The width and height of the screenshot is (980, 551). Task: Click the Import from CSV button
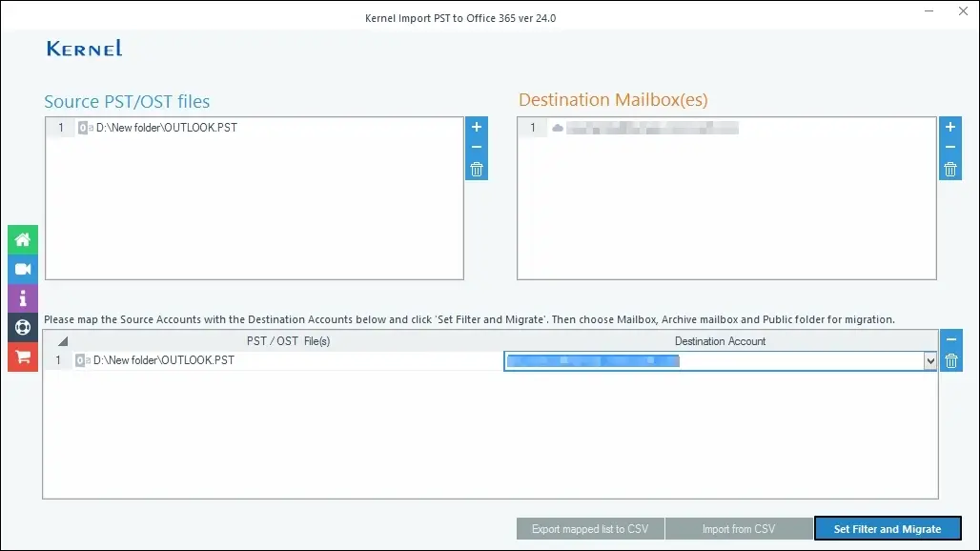tap(739, 528)
